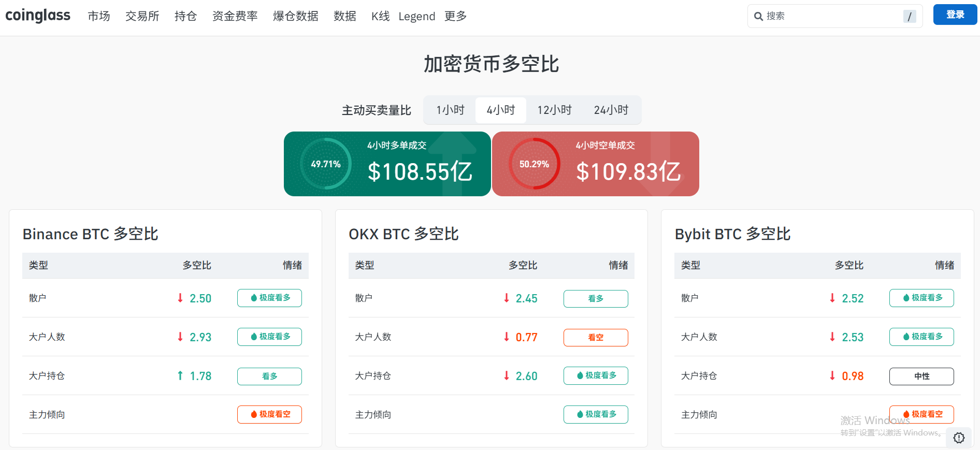
Task: Click the $108.55亿 long volume value
Action: [420, 171]
